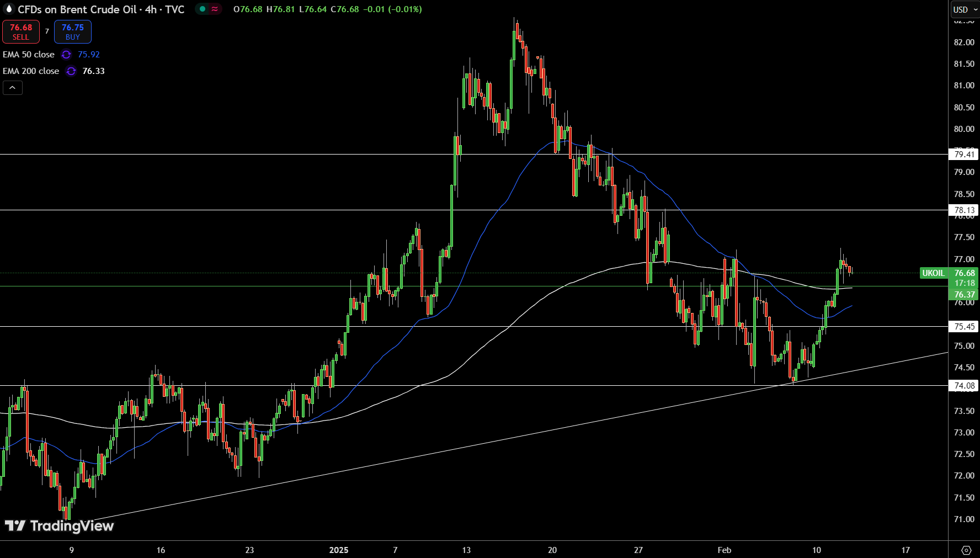The width and height of the screenshot is (980, 558).
Task: Click the EMA 50 value 75.92
Action: click(89, 55)
